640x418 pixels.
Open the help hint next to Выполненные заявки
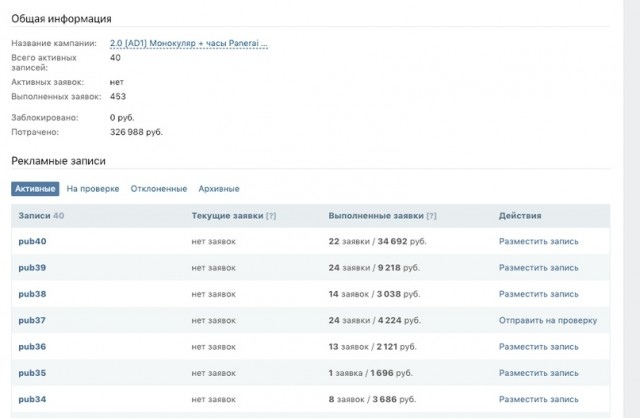[431, 216]
